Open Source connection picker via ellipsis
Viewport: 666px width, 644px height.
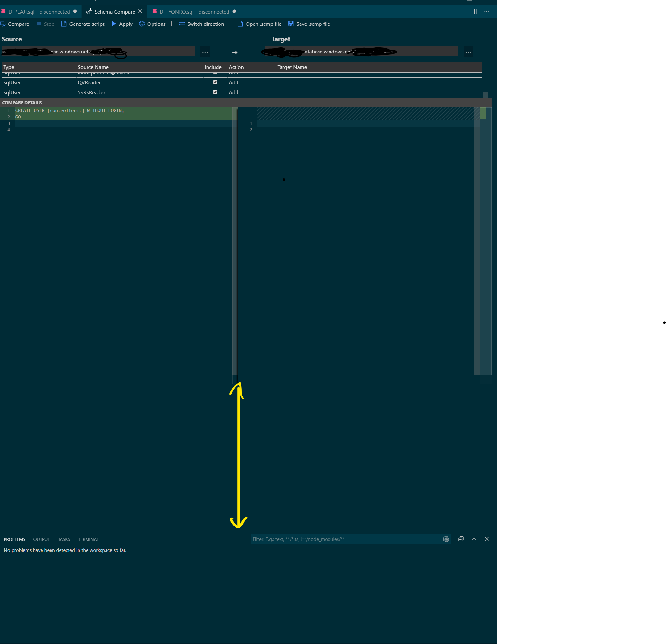point(205,52)
